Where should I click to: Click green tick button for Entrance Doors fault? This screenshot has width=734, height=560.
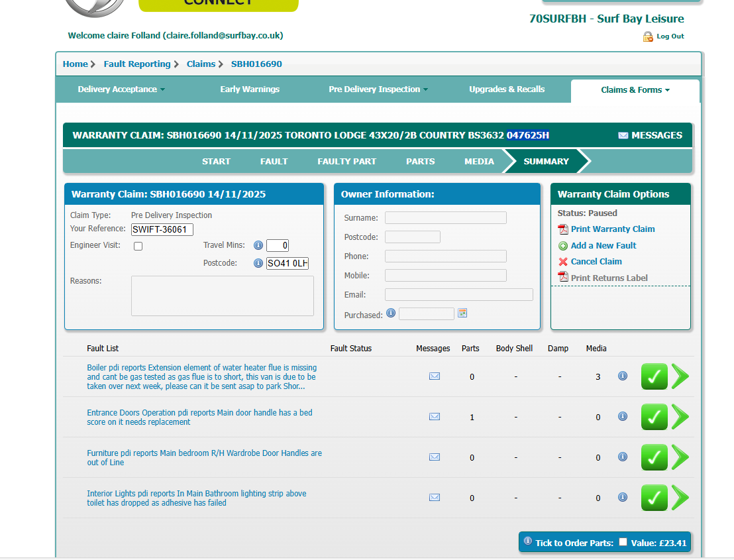[655, 417]
